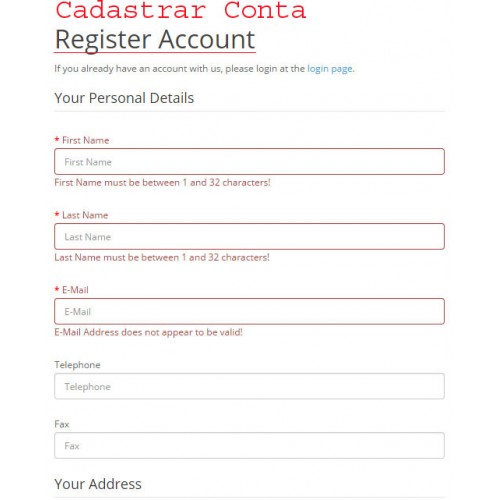Open the login page link
This screenshot has height=500, width=500.
(330, 69)
